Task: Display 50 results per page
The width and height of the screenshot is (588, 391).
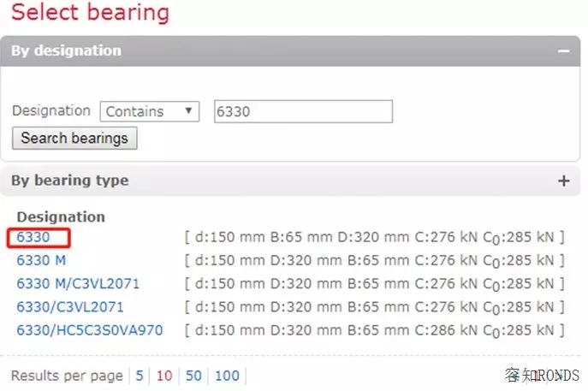Action: pyautogui.click(x=193, y=376)
